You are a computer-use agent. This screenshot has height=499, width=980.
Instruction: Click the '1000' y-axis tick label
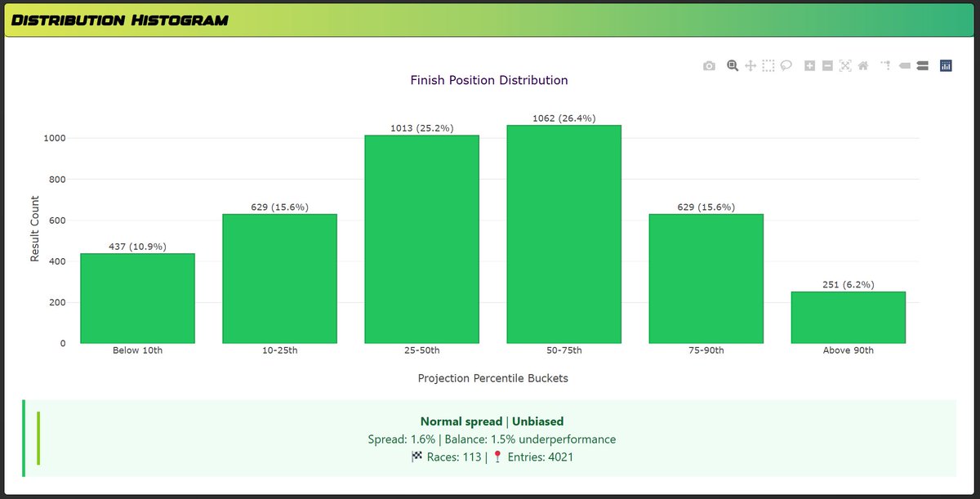(55, 138)
